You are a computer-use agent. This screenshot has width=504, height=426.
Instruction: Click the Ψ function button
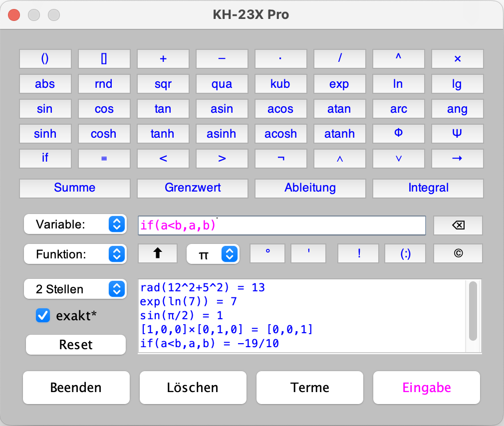tap(457, 134)
